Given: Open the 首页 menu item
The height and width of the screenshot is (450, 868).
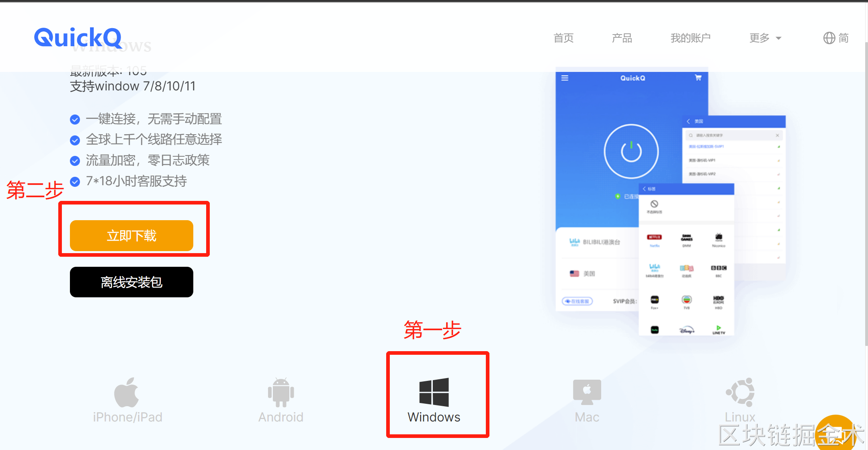Looking at the screenshot, I should pos(563,38).
